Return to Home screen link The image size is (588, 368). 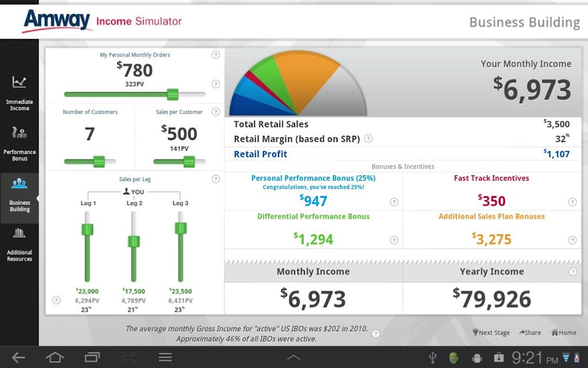(x=564, y=332)
